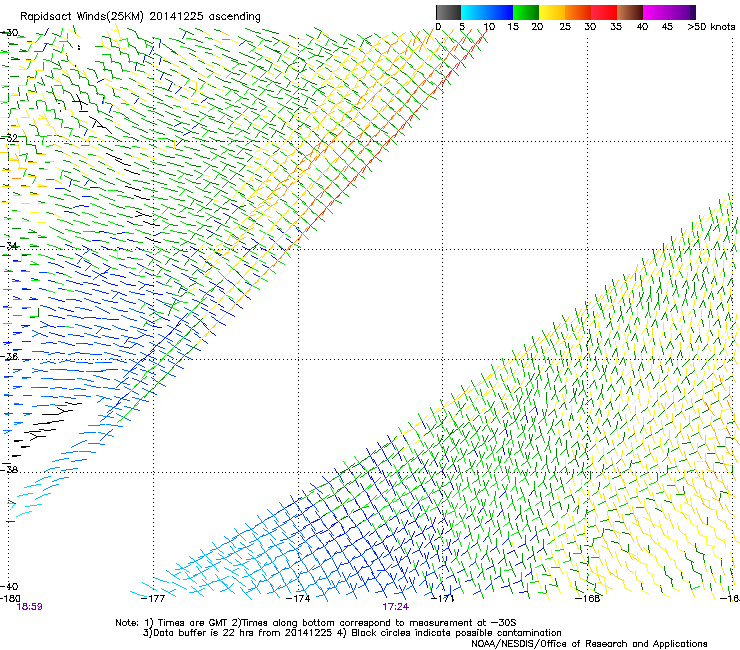Image resolution: width=740 pixels, height=650 pixels.
Task: Click the green 15-20 knots legend swatch
Action: pos(526,12)
